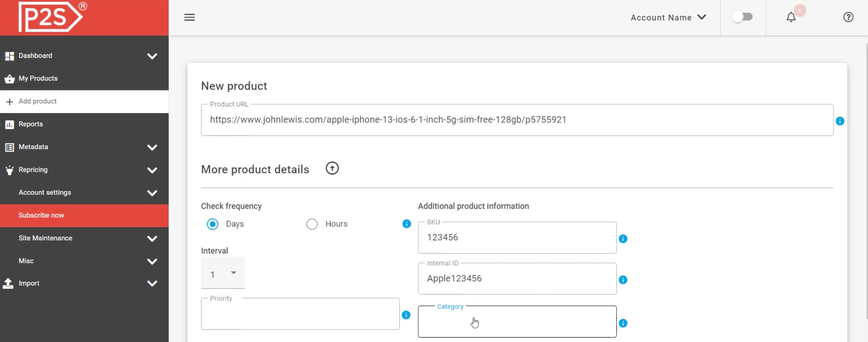Collapse More product details arrow icon
This screenshot has width=868, height=342.
coord(332,168)
